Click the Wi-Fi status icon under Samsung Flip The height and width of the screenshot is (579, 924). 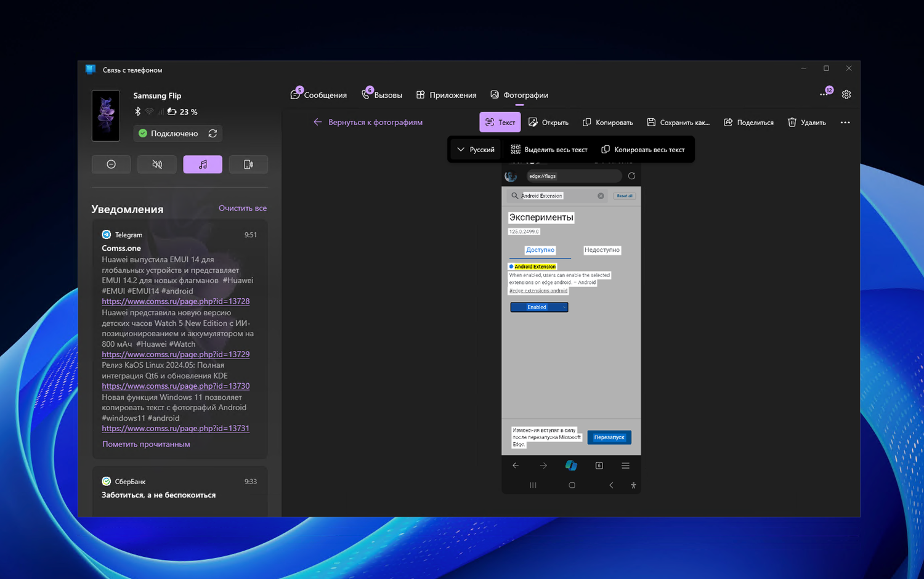coord(149,111)
